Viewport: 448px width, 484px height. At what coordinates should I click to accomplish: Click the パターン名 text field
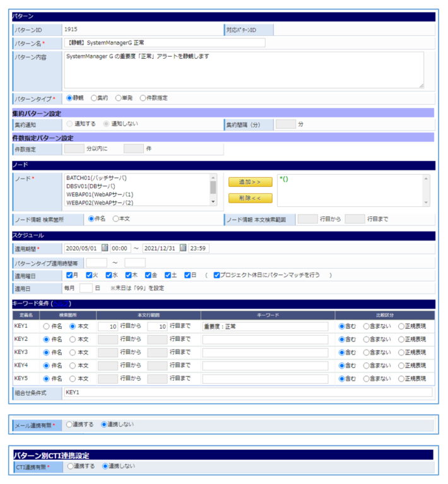164,43
